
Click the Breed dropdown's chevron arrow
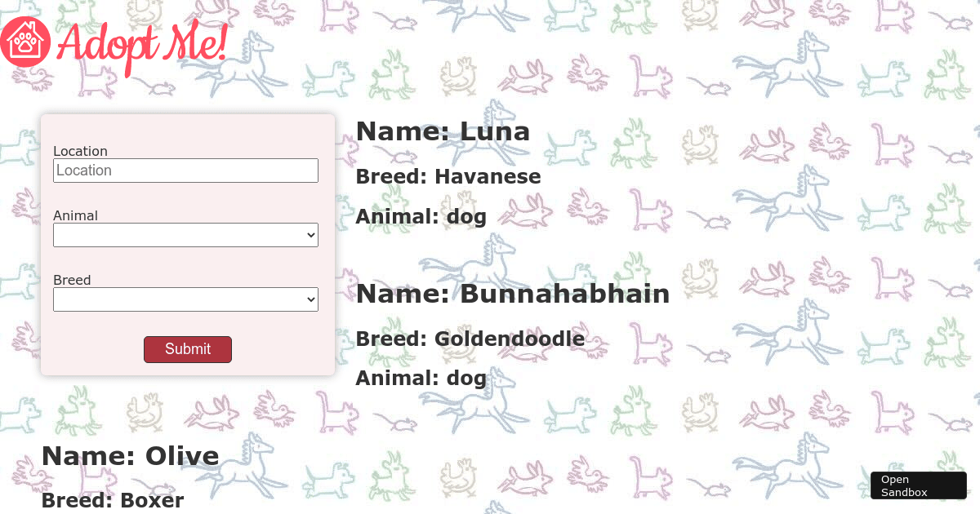coord(310,299)
